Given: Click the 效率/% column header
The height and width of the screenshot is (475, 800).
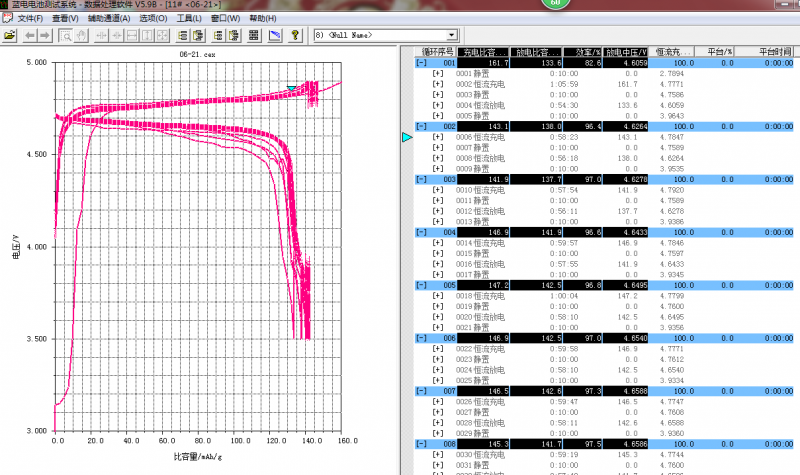Looking at the screenshot, I should pyautogui.click(x=583, y=52).
